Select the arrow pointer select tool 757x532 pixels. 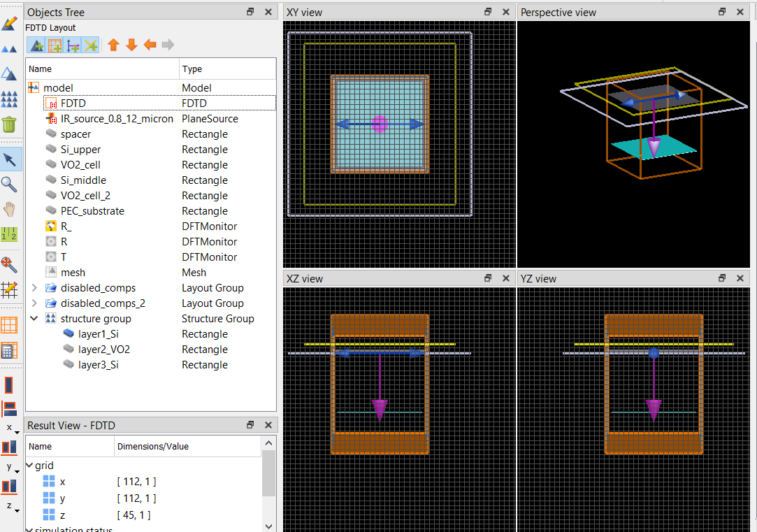pyautogui.click(x=9, y=159)
